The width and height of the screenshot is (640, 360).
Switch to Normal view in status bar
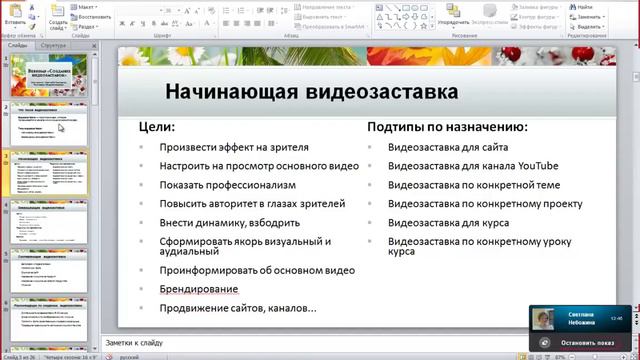click(522, 357)
